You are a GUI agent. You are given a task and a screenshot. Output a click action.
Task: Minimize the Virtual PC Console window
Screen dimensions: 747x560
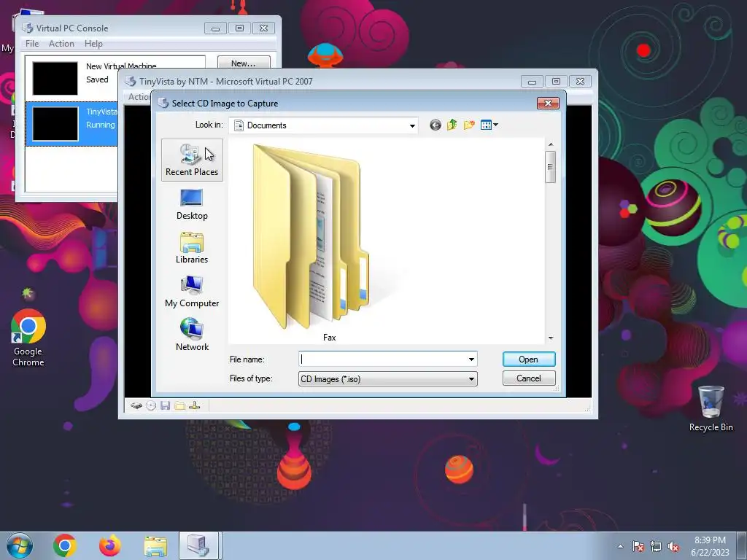point(215,28)
